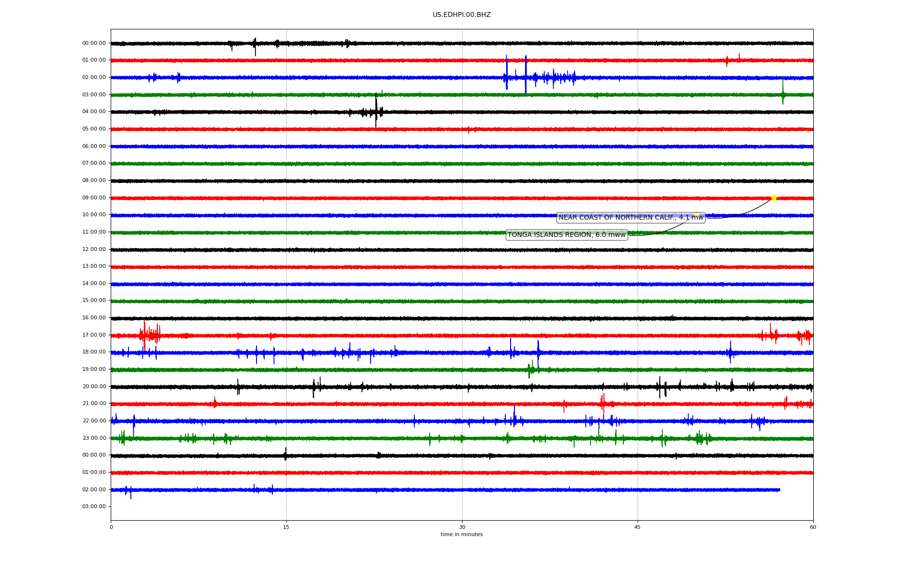Select the TONGA ISLANDS REGION 6.0 mww annotation

566,235
